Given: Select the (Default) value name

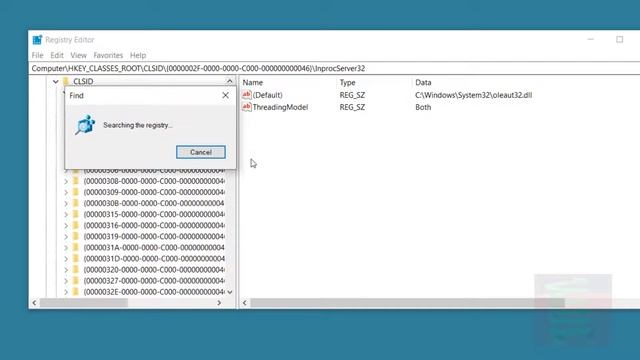Looking at the screenshot, I should (267, 95).
